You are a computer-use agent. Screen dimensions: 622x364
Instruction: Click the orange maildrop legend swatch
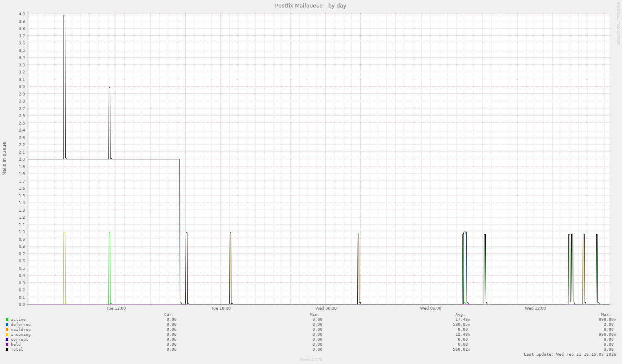pos(6,330)
